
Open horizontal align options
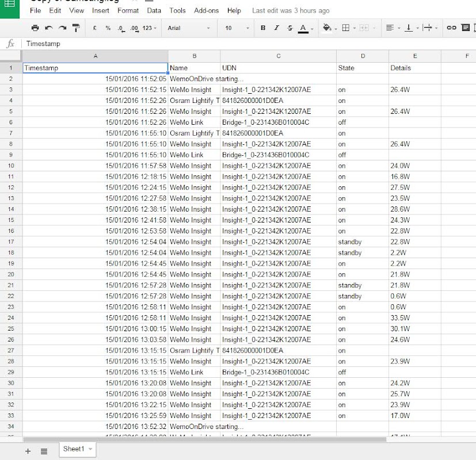click(390, 28)
